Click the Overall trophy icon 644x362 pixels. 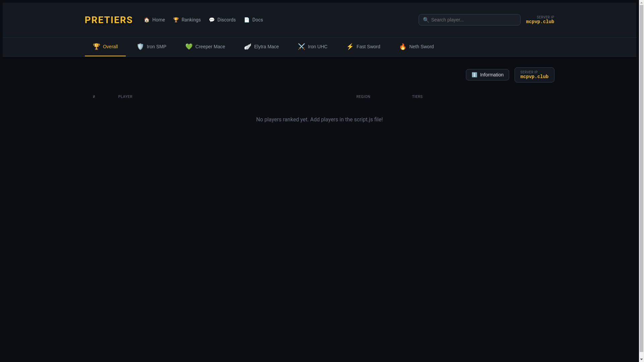click(x=97, y=47)
